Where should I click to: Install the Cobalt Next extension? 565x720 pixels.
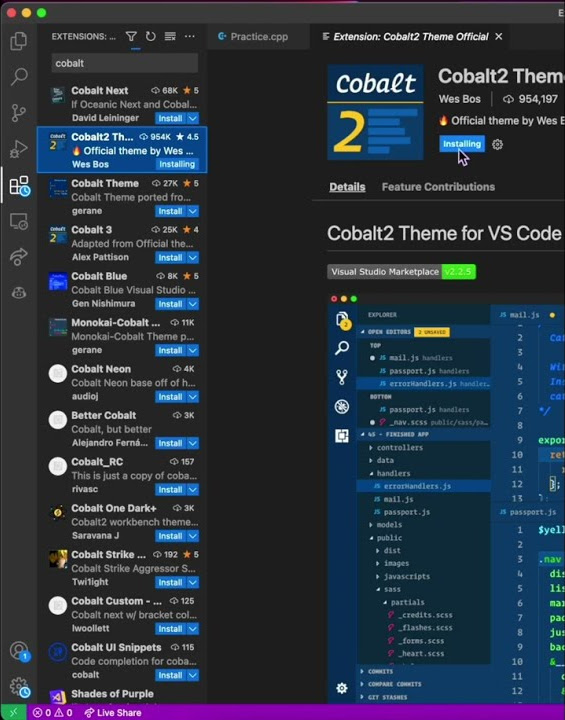[170, 118]
